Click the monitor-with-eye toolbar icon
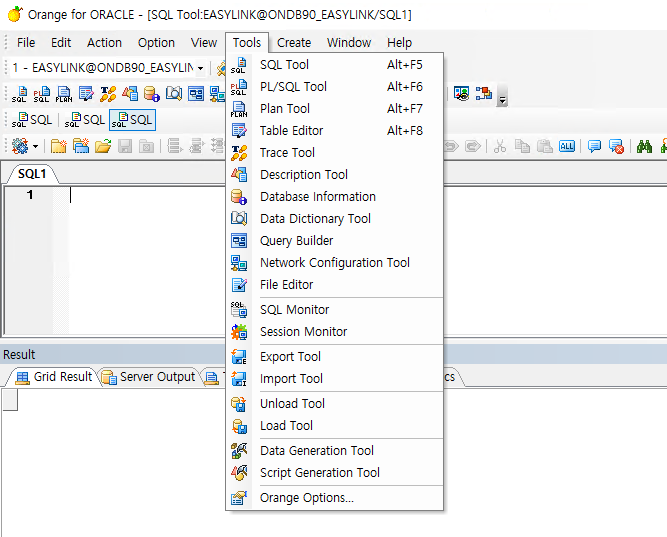This screenshot has height=537, width=667. pos(462,93)
